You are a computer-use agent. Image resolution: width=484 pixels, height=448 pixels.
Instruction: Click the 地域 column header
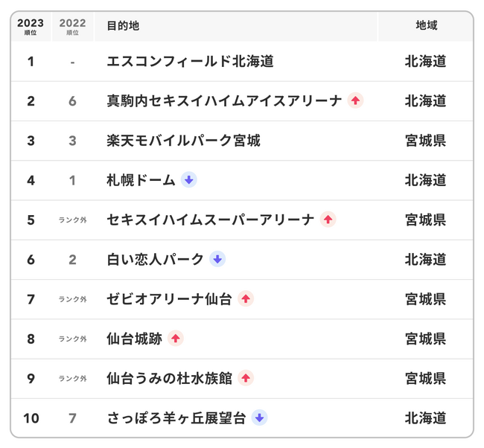click(426, 26)
